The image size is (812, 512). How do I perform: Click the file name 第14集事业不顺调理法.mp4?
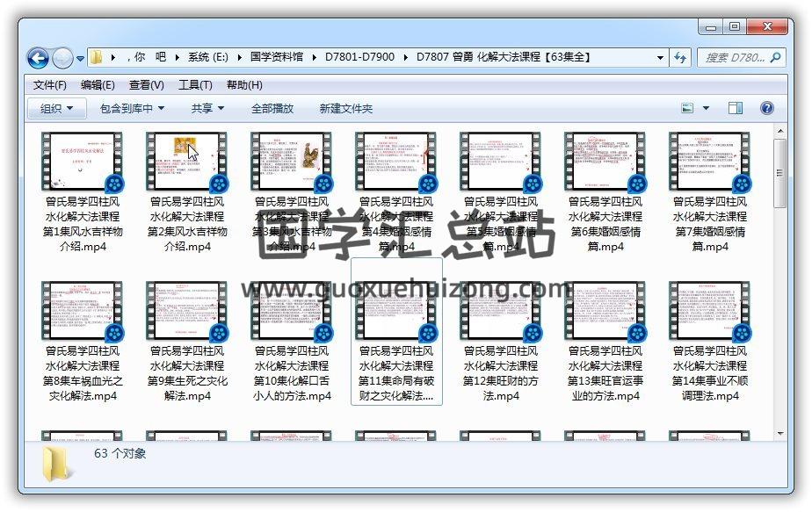pyautogui.click(x=710, y=373)
